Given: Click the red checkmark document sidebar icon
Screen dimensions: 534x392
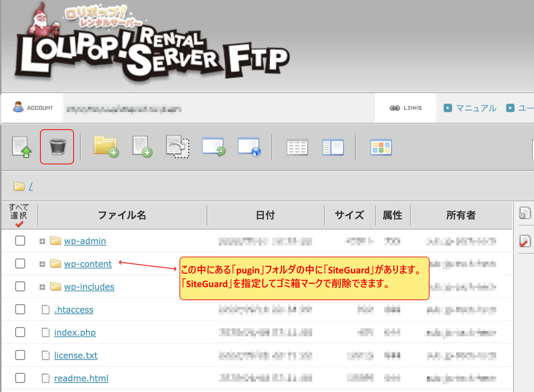Looking at the screenshot, I should [525, 241].
